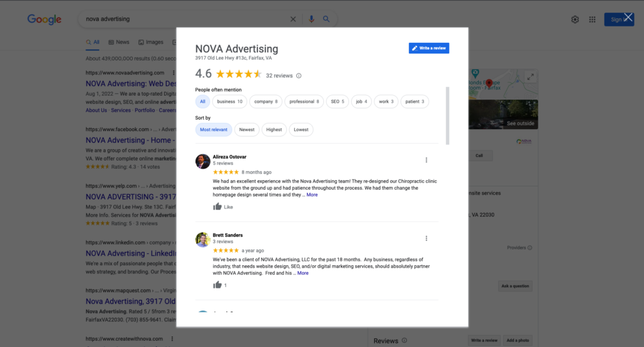Select the All mention filter chip
The height and width of the screenshot is (347, 644).
coord(203,101)
